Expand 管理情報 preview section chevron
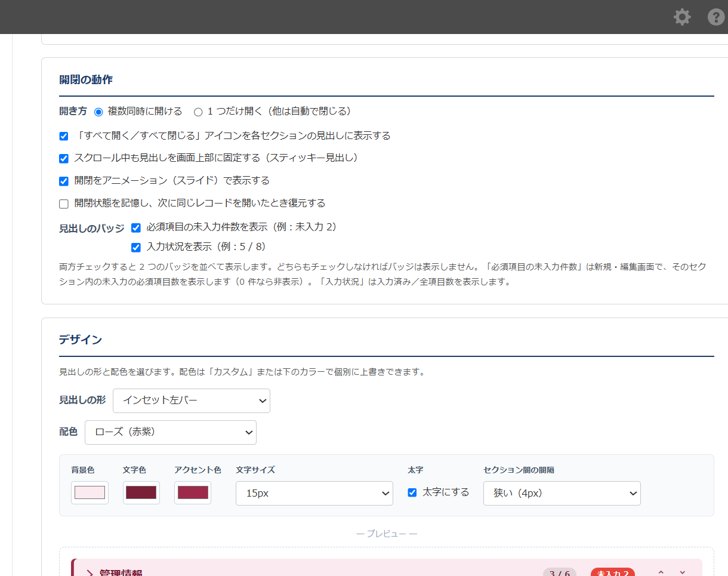Image resolution: width=728 pixels, height=576 pixels. tap(90, 573)
